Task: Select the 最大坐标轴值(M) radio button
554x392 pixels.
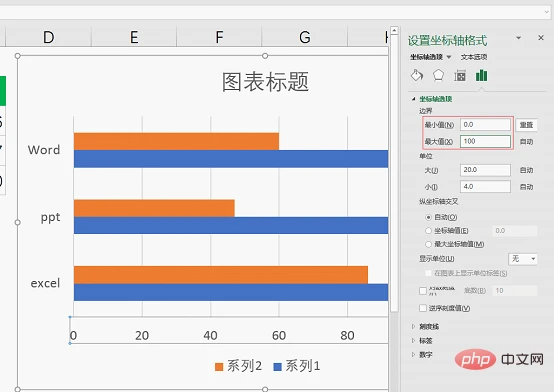Action: pyautogui.click(x=429, y=244)
